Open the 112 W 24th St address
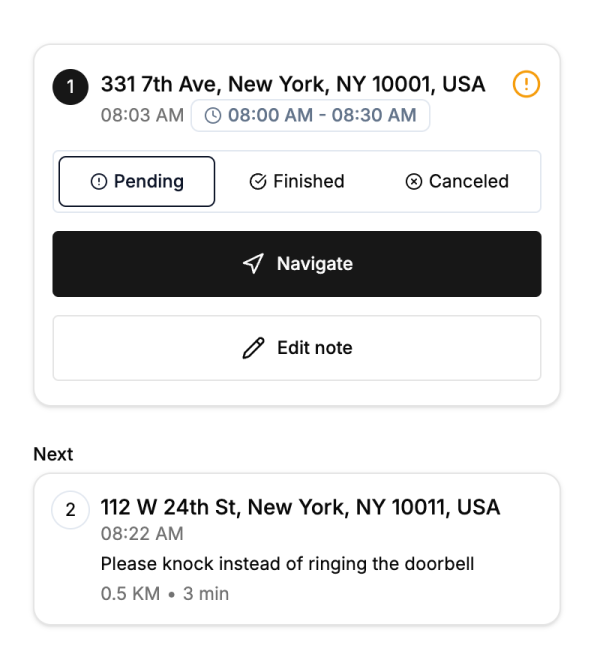Image resolution: width=594 pixels, height=668 pixels. (x=300, y=507)
